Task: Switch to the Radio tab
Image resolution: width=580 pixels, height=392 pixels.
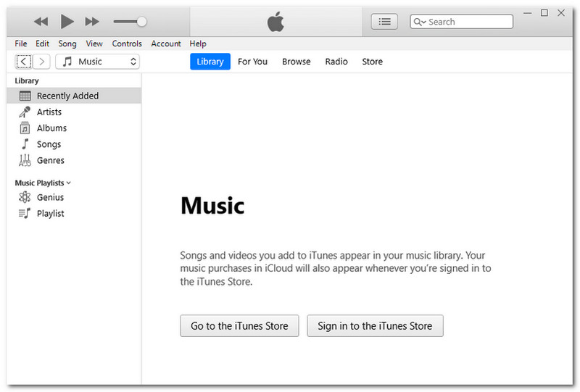Action: (x=336, y=62)
